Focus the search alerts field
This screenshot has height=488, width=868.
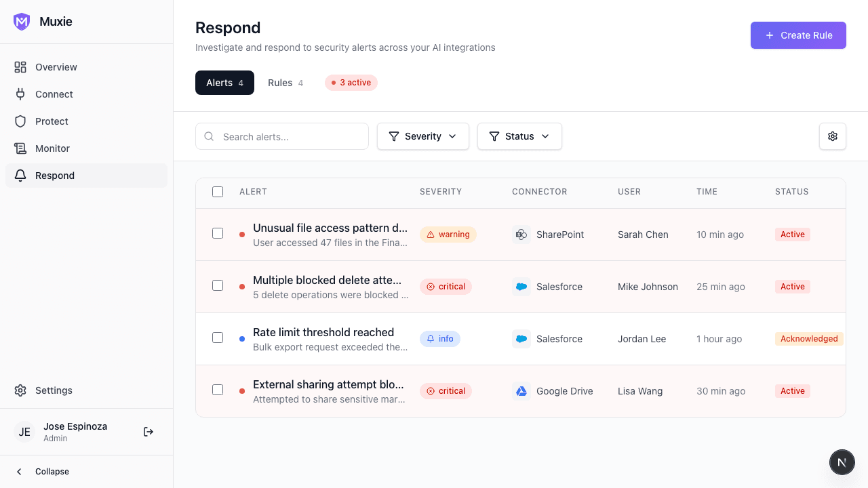pyautogui.click(x=281, y=136)
